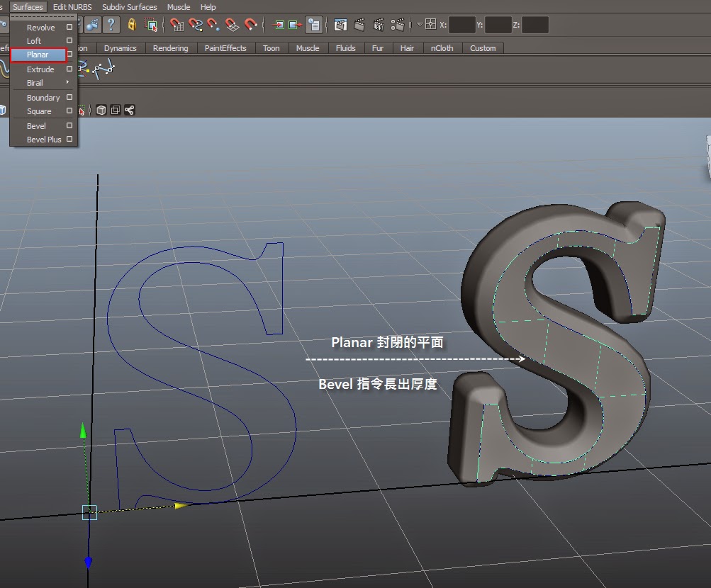Switch to the Toon shelf tab
The width and height of the screenshot is (711, 588).
pyautogui.click(x=271, y=48)
